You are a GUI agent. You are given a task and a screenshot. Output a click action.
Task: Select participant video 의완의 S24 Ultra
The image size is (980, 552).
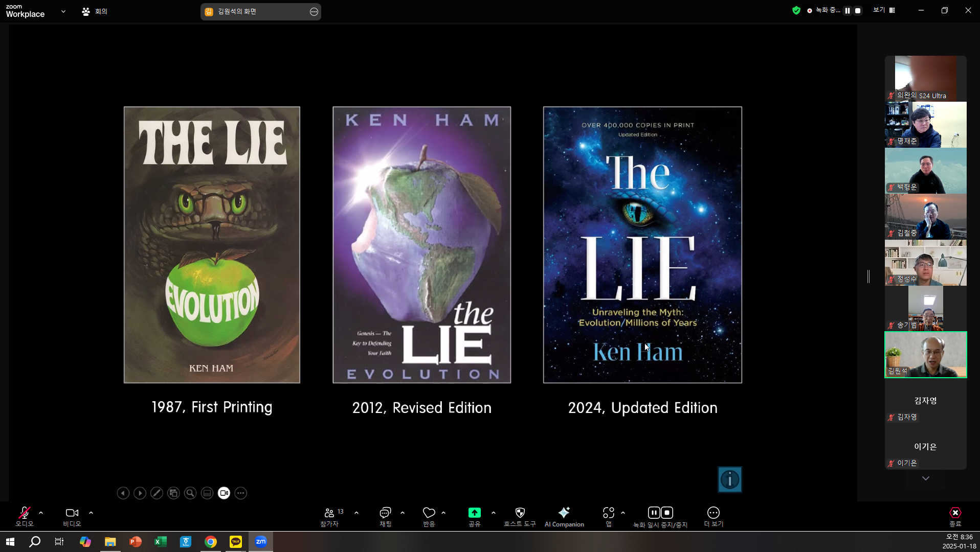[926, 78]
